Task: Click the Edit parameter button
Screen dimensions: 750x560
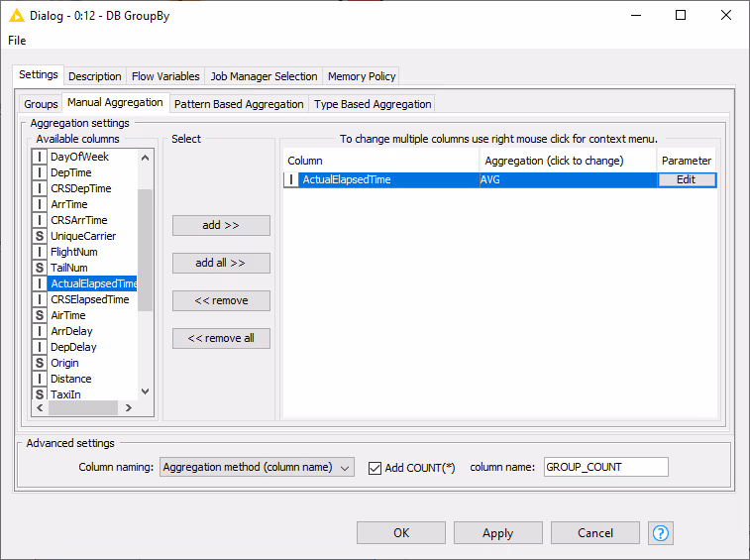Action: pos(686,180)
